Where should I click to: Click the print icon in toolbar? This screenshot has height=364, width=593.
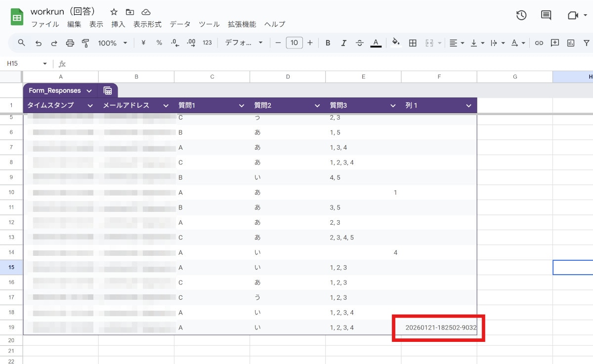tap(70, 43)
